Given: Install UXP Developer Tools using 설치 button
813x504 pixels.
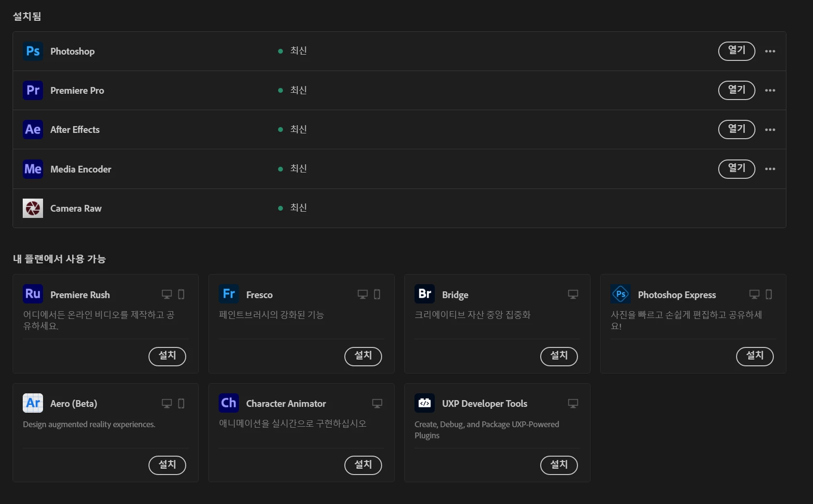Looking at the screenshot, I should coord(559,465).
